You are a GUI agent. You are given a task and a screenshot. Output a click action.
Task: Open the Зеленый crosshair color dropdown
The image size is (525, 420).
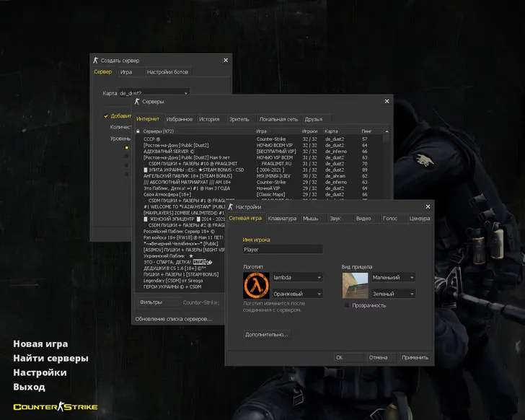click(x=393, y=294)
